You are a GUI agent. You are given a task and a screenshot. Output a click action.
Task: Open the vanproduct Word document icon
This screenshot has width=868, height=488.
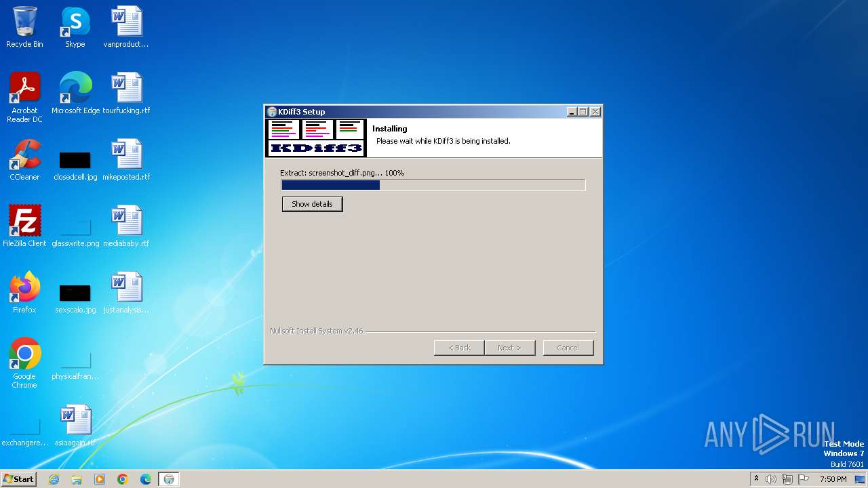pos(126,27)
